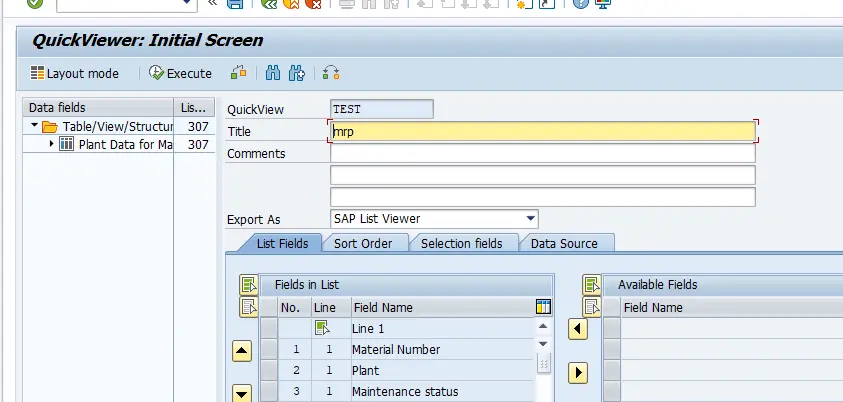Screen dimensions: 843x402
Task: Click the first Comments input field
Action: tap(543, 153)
